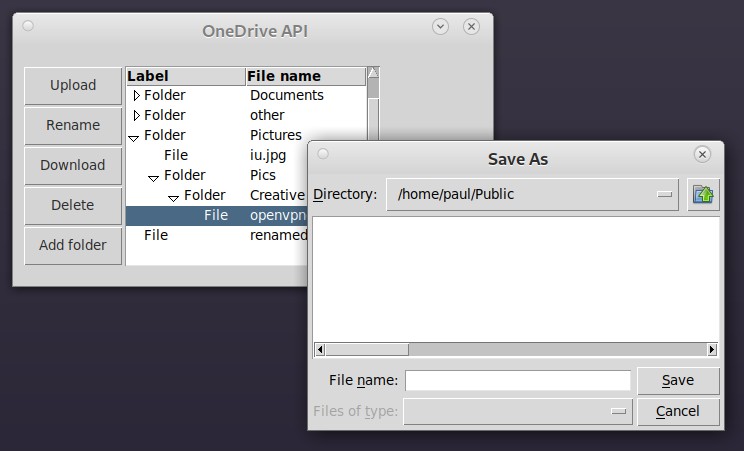Select the 'other' file name text

[267, 115]
